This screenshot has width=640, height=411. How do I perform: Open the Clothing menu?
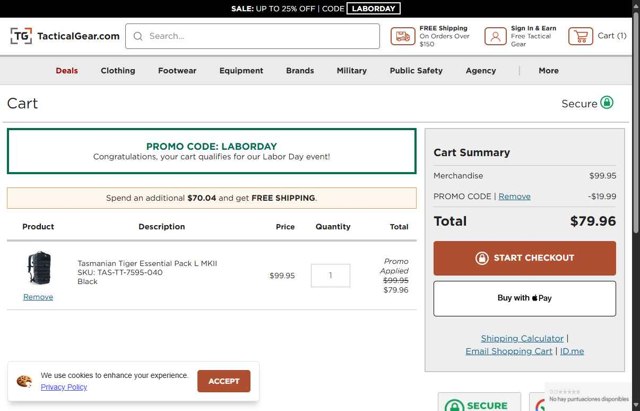coord(118,71)
